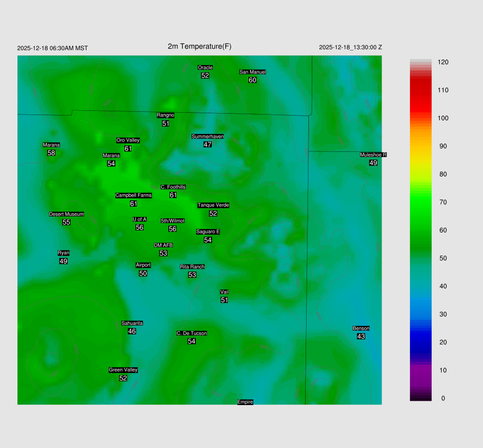Select the Benson station temperature value 43

pos(361,336)
